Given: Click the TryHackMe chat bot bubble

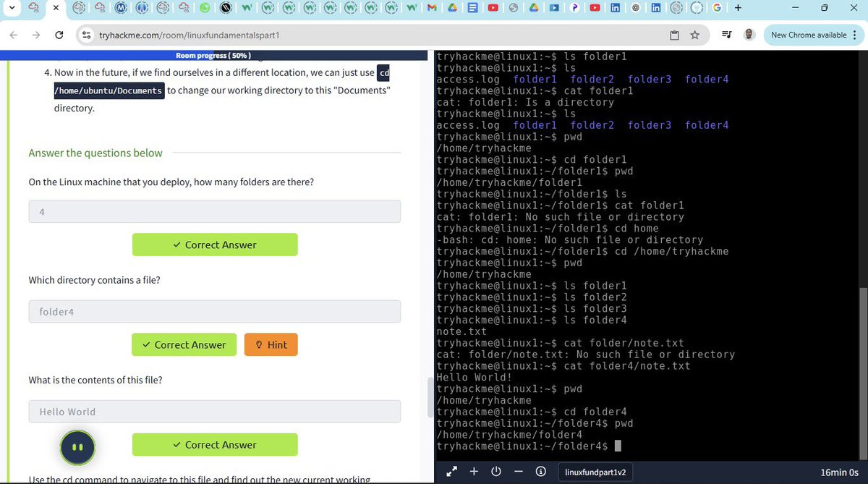Looking at the screenshot, I should click(77, 448).
